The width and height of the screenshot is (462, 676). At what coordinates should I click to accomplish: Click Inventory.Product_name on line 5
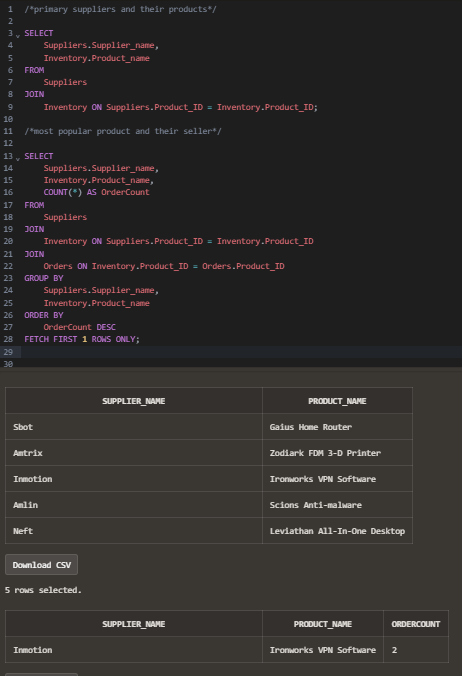tap(97, 58)
